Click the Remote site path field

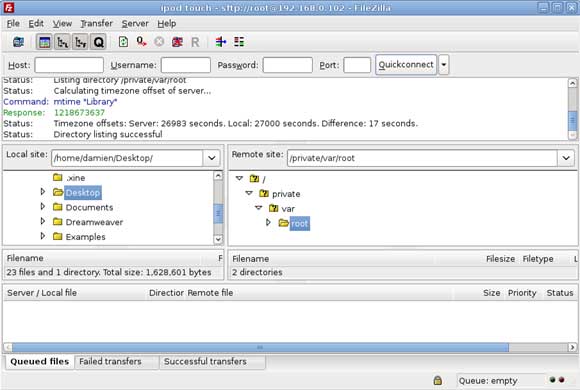pyautogui.click(x=422, y=158)
